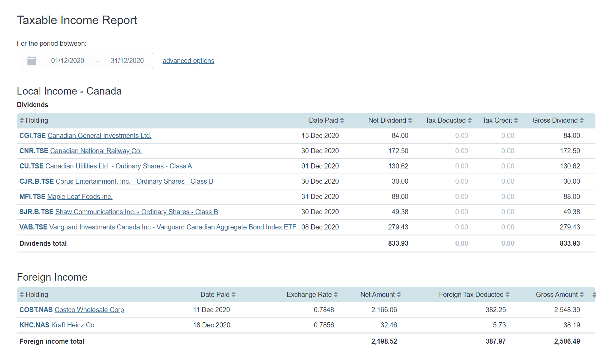Sort by Tax Deducted arrow icon

(x=470, y=120)
